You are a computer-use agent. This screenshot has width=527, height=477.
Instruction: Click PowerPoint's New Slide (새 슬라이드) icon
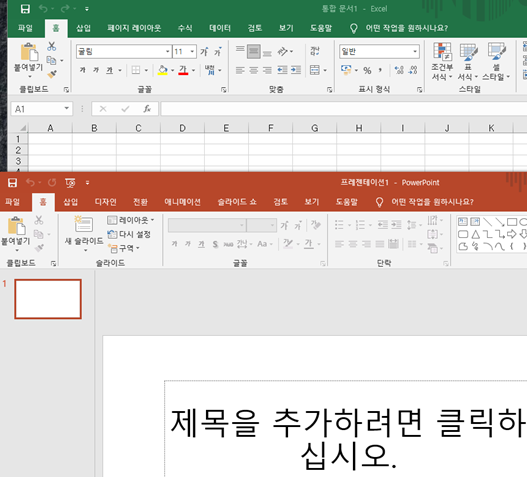pos(84,224)
